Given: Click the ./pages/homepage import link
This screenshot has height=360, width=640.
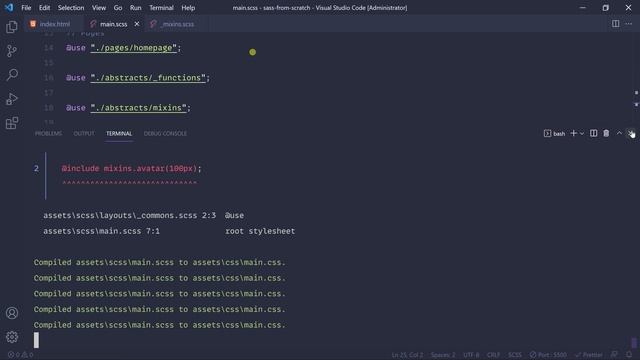Looking at the screenshot, I should (133, 48).
